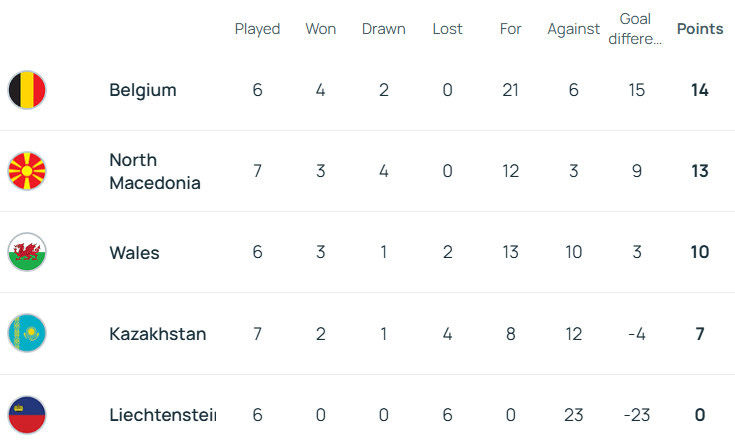
Task: Click the Belgium flag icon
Action: tap(27, 90)
